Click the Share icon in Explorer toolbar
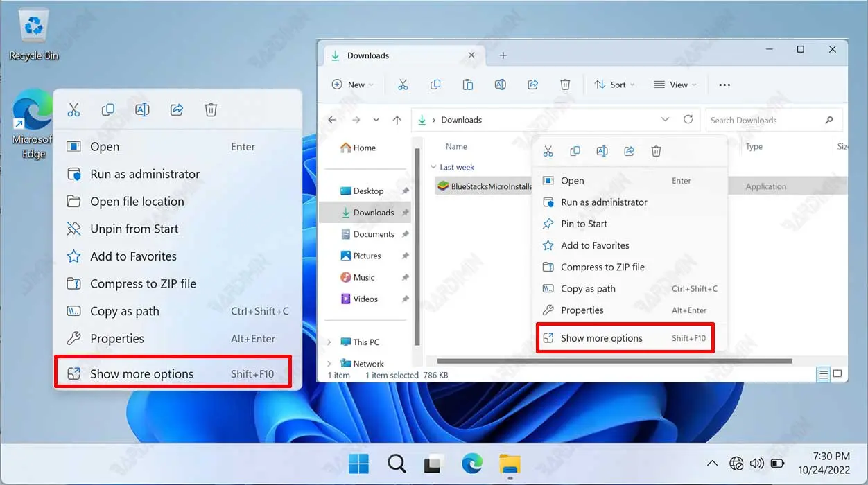868x485 pixels. 532,85
